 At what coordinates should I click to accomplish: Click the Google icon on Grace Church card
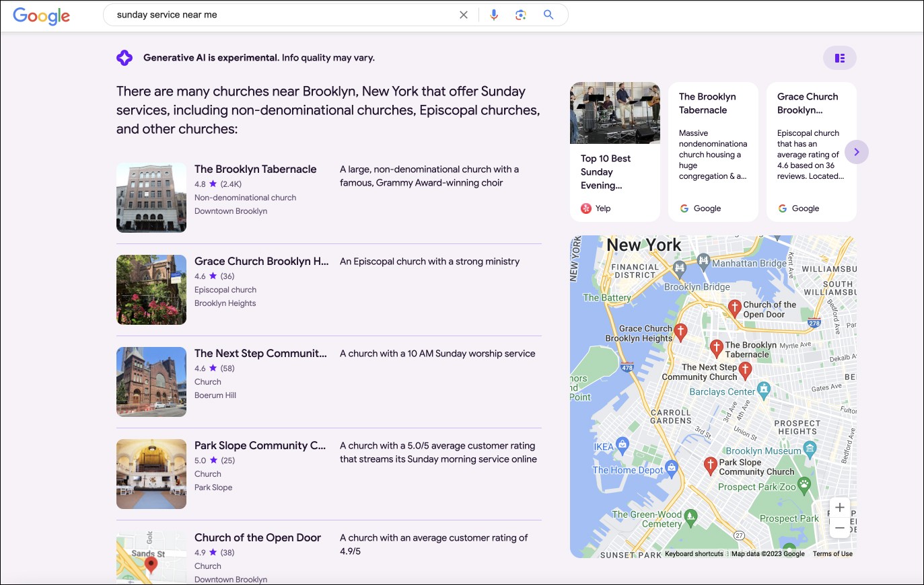pyautogui.click(x=783, y=208)
